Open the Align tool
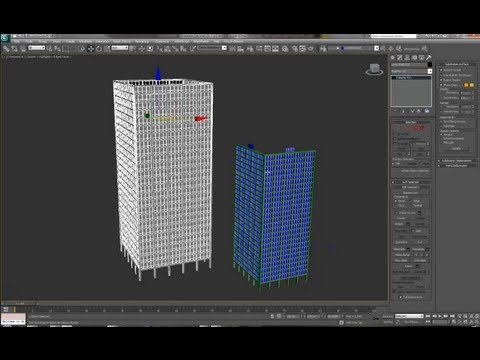The height and width of the screenshot is (360, 480). (240, 49)
